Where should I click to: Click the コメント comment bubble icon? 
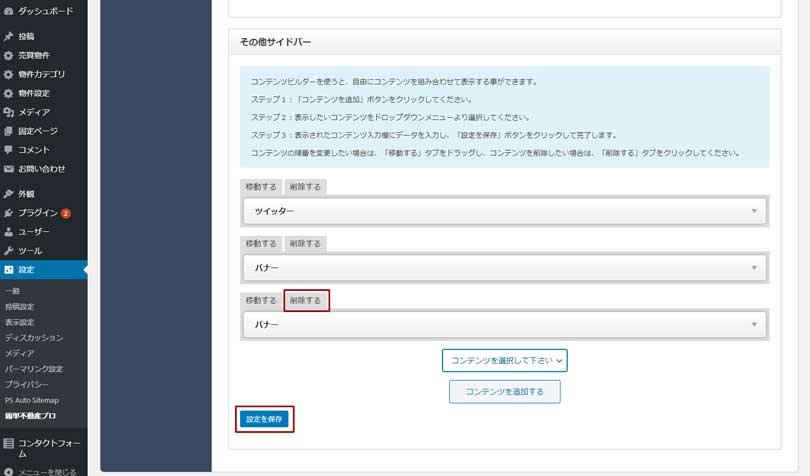tap(9, 150)
